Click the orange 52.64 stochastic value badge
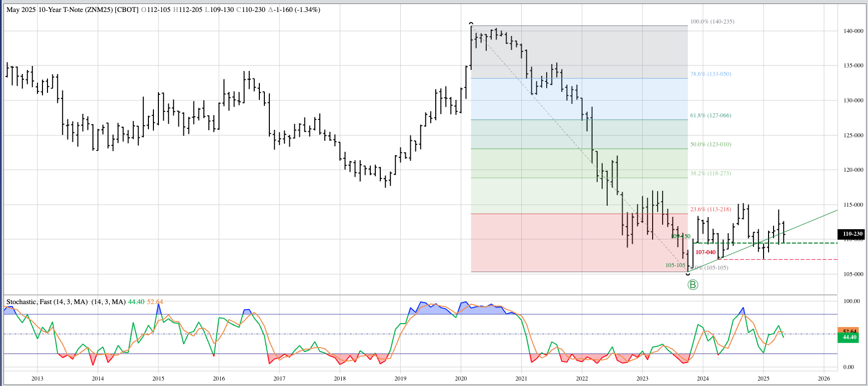Image resolution: width=868 pixels, height=386 pixels. click(x=850, y=331)
